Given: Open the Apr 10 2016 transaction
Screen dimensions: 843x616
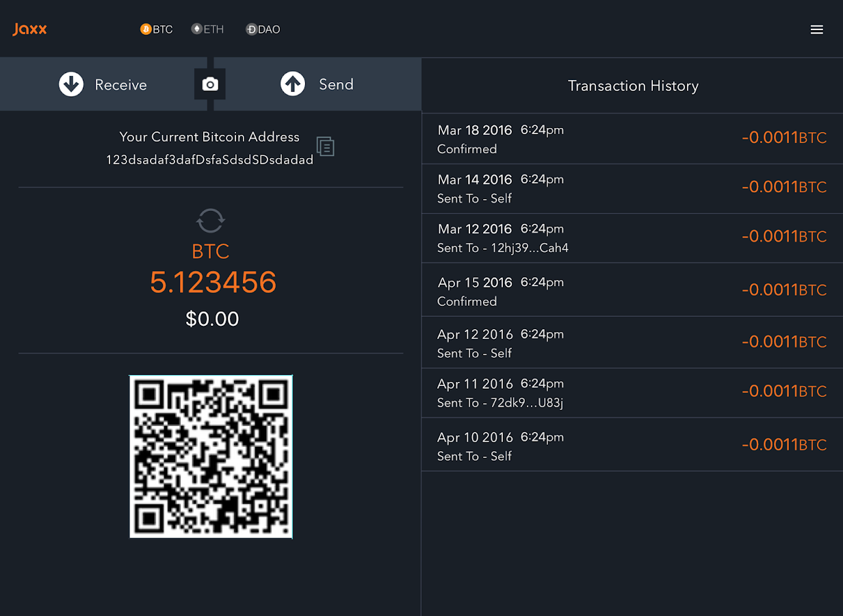Looking at the screenshot, I should pyautogui.click(x=632, y=444).
